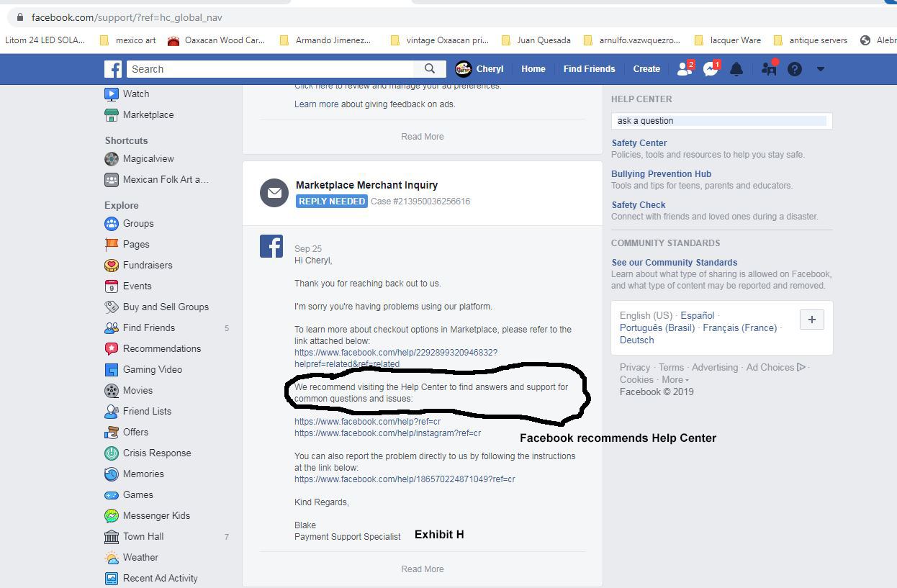Open the Create menu in top bar
897x588 pixels.
click(646, 69)
